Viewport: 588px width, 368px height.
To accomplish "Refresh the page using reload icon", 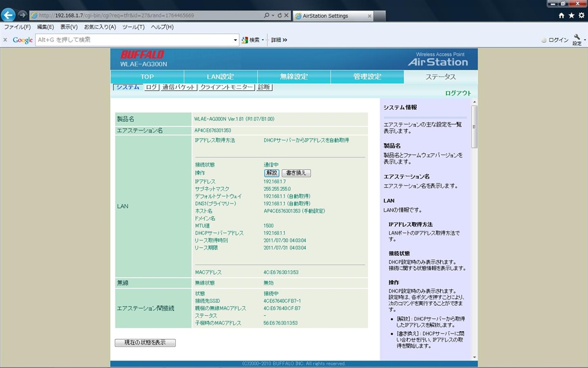I will tap(279, 16).
